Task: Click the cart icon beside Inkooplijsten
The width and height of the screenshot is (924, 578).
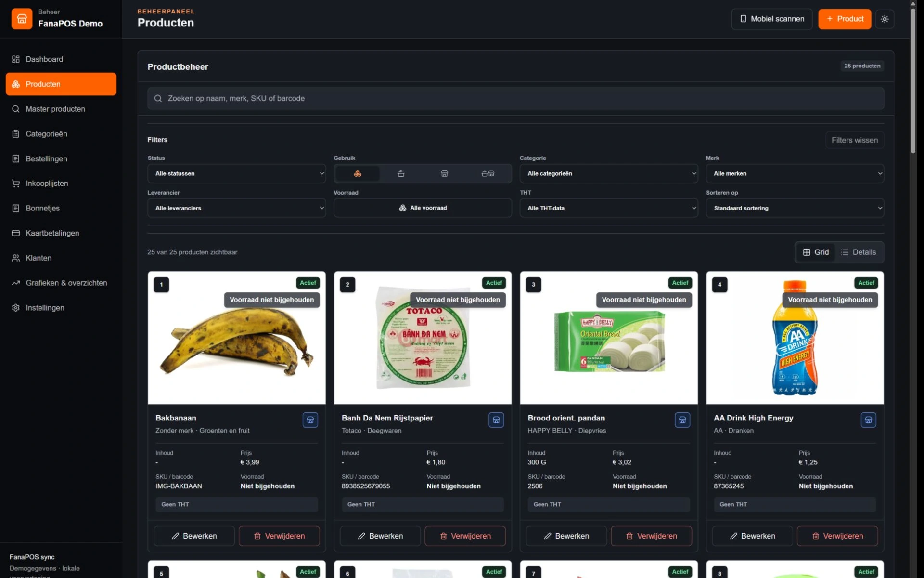Action: pos(16,184)
